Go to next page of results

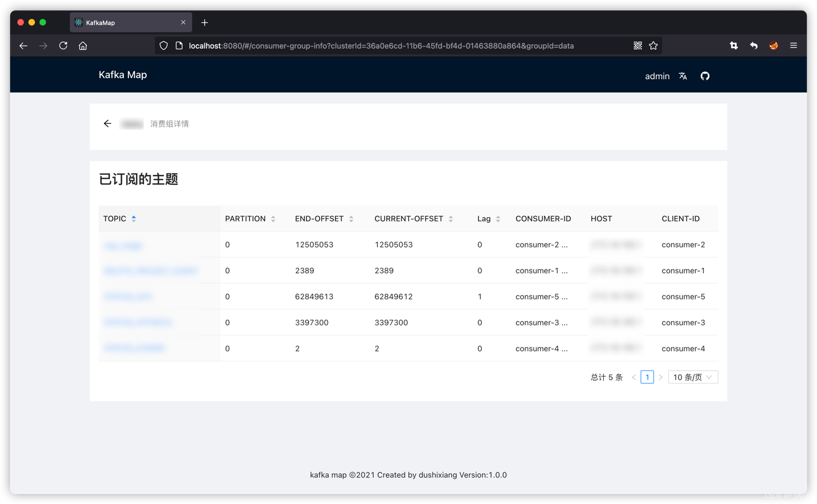[x=660, y=377]
